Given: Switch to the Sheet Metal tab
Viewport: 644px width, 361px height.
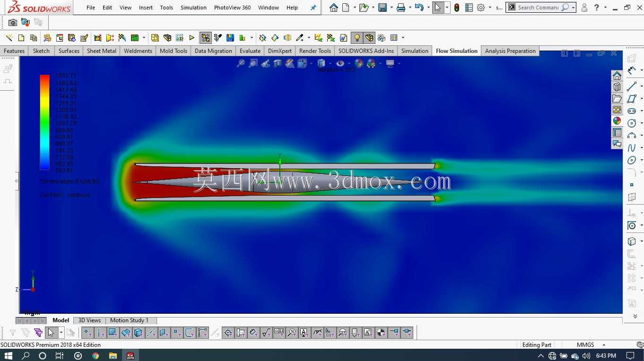Looking at the screenshot, I should tap(102, 51).
